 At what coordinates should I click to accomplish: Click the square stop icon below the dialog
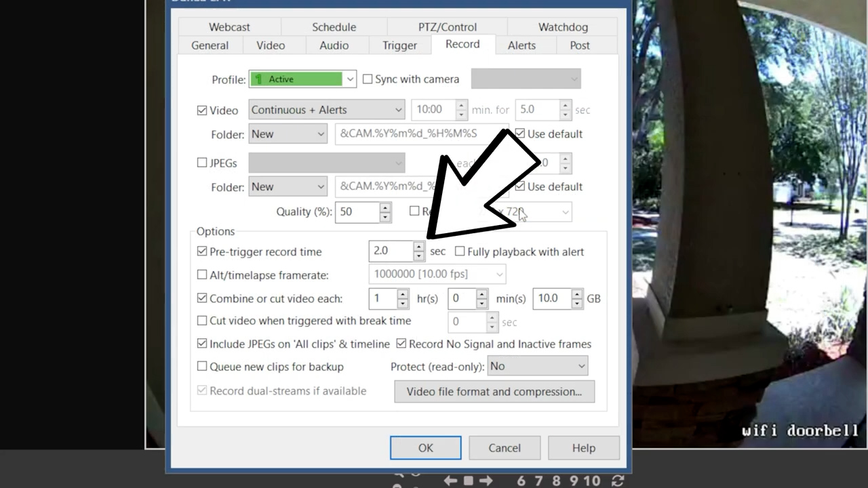point(468,481)
